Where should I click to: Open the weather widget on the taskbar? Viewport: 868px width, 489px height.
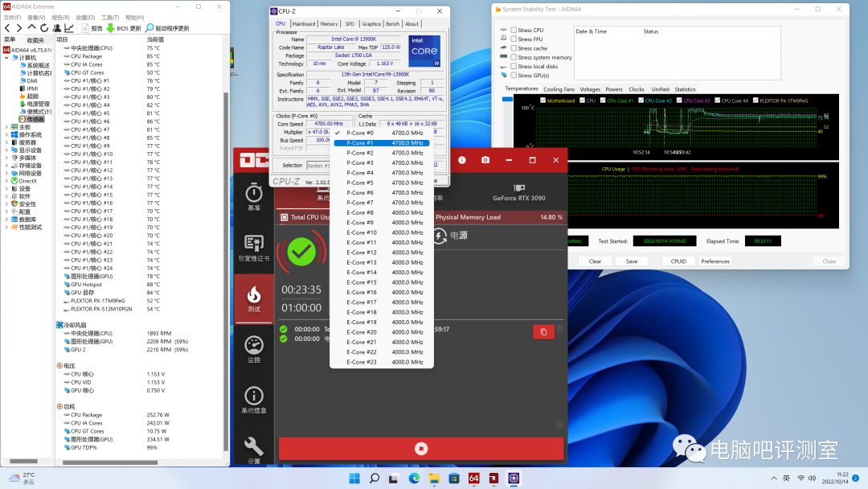[23, 479]
